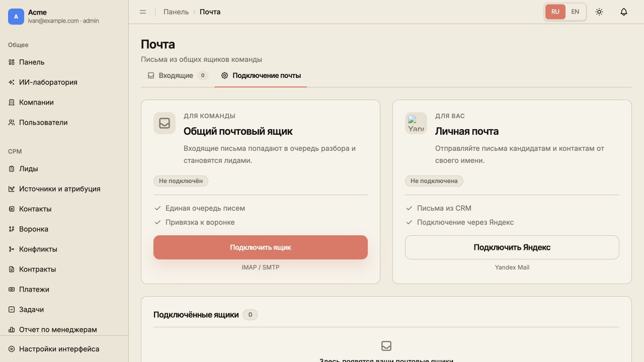Click the Лиды clipboard icon
This screenshot has width=644, height=362.
coord(12,169)
